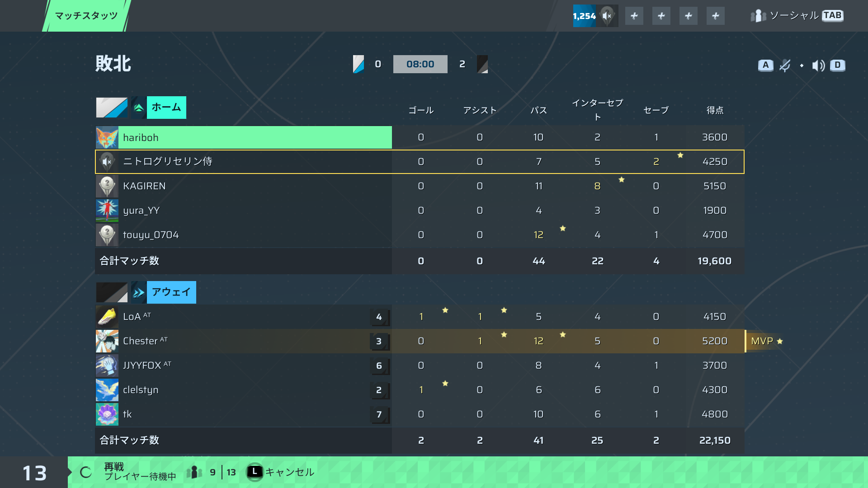Click the A voice key badge
This screenshot has width=868, height=488.
coord(765,66)
